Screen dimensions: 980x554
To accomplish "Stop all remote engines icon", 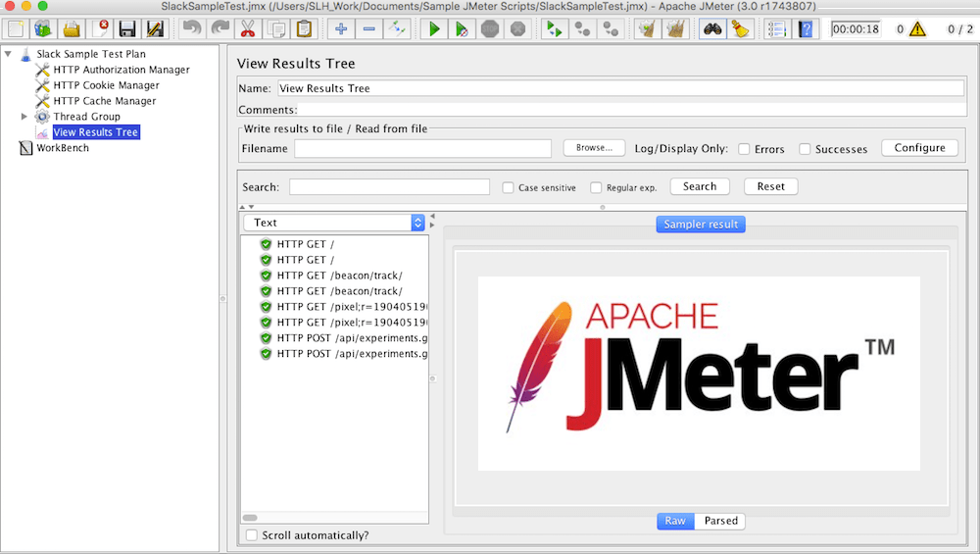I will click(x=582, y=28).
